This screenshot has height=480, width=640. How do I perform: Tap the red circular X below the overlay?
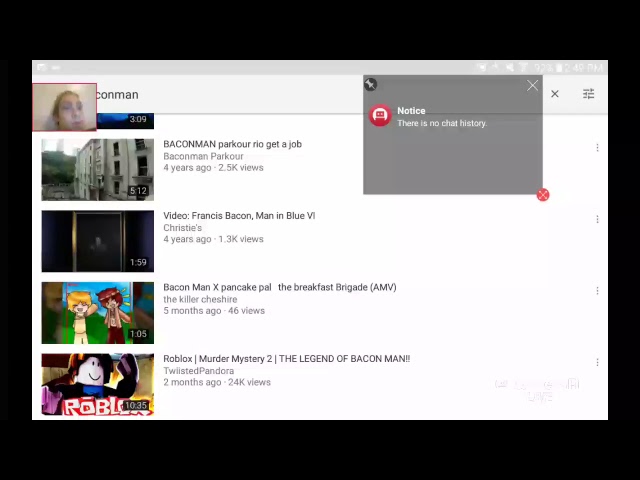[542, 195]
